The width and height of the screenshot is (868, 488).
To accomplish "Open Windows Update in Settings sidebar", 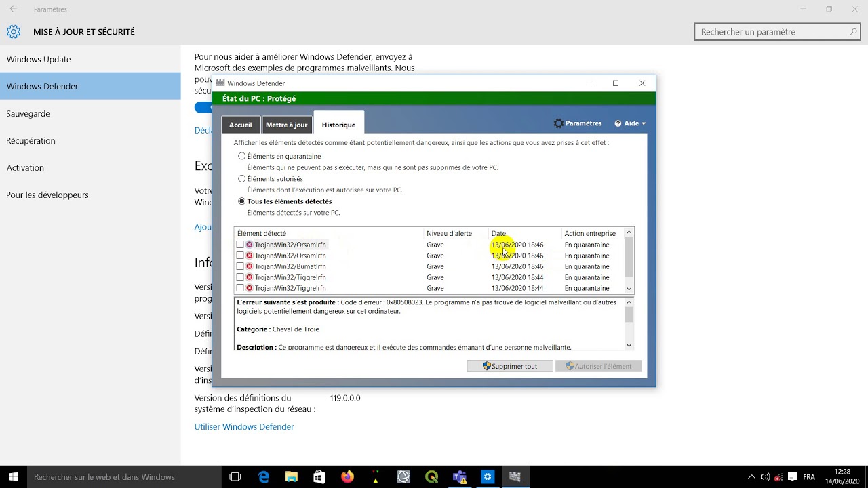I will click(x=90, y=59).
